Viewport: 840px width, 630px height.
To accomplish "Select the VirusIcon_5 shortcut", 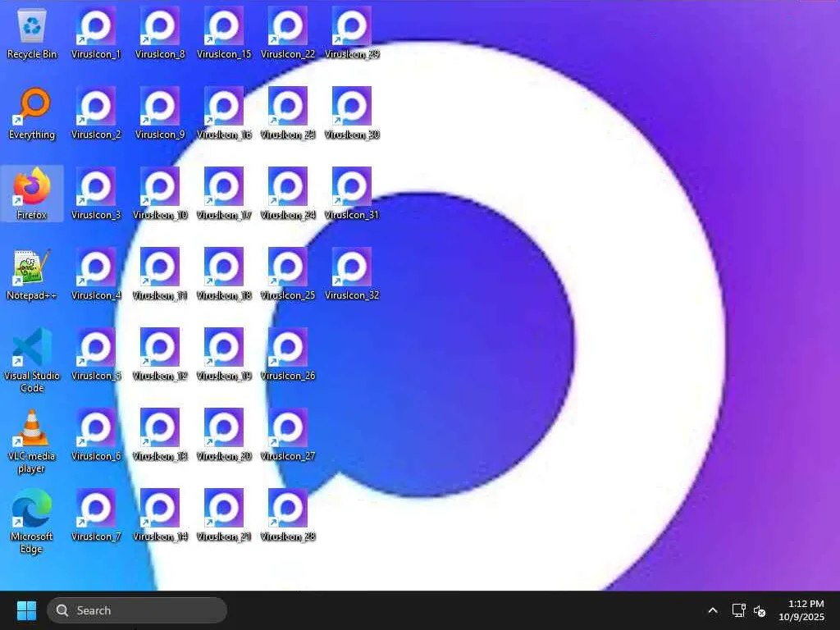I will coord(96,354).
